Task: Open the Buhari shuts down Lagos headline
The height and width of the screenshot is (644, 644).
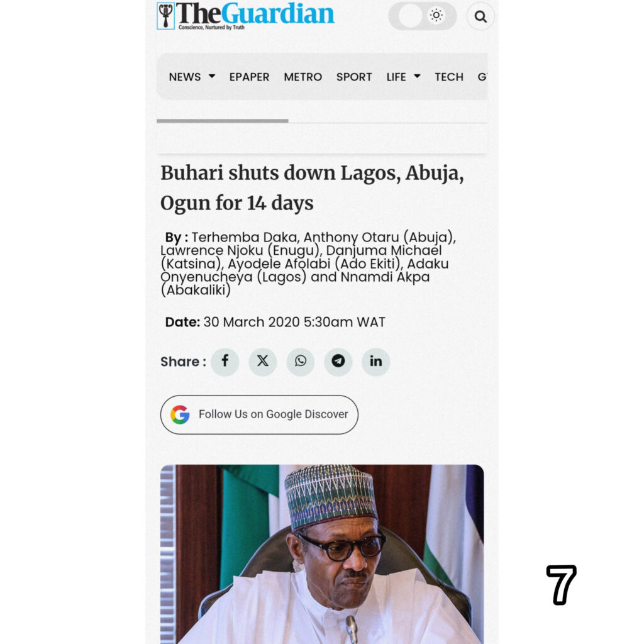Action: [312, 187]
